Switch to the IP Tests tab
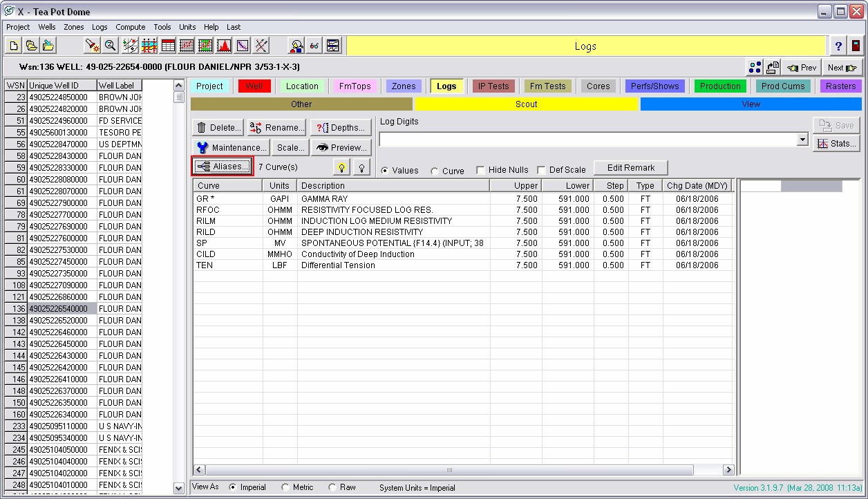This screenshot has width=868, height=499. tap(493, 86)
